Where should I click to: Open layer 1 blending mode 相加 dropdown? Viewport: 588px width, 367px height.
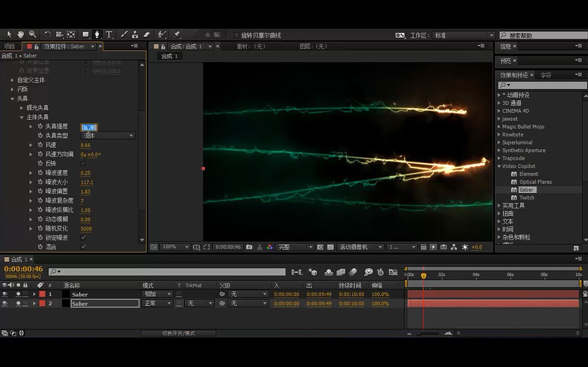(157, 294)
